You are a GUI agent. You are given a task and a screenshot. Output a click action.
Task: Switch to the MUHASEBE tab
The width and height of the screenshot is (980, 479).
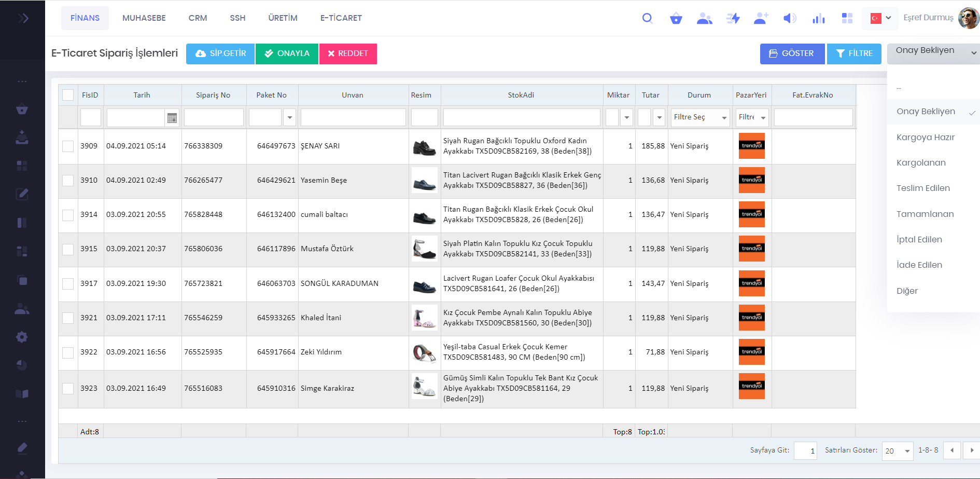click(x=144, y=18)
